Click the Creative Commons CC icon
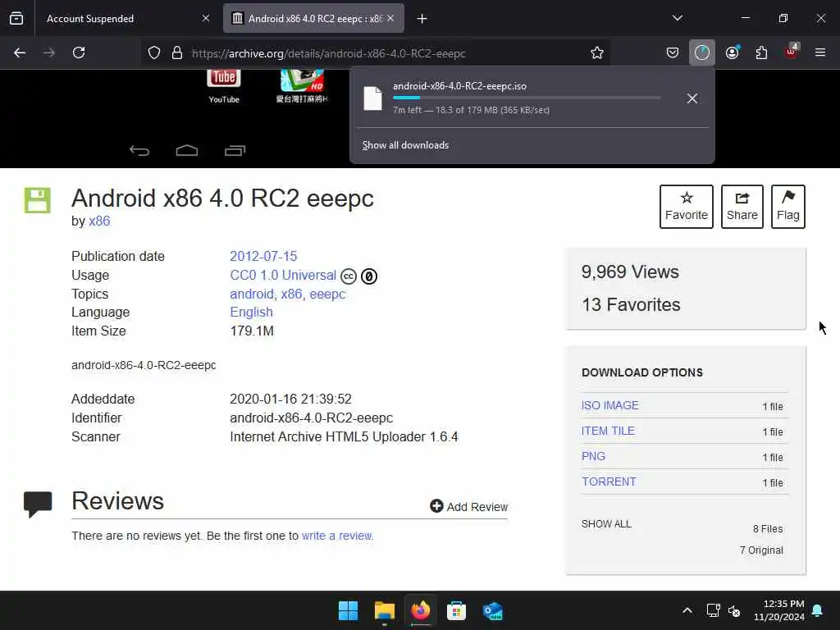Image resolution: width=840 pixels, height=630 pixels. (x=349, y=276)
